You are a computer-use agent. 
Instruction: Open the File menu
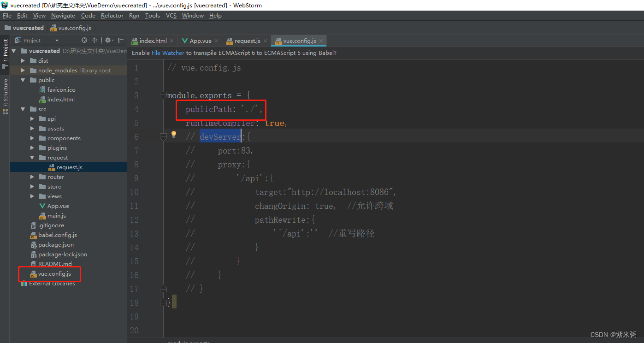point(7,16)
